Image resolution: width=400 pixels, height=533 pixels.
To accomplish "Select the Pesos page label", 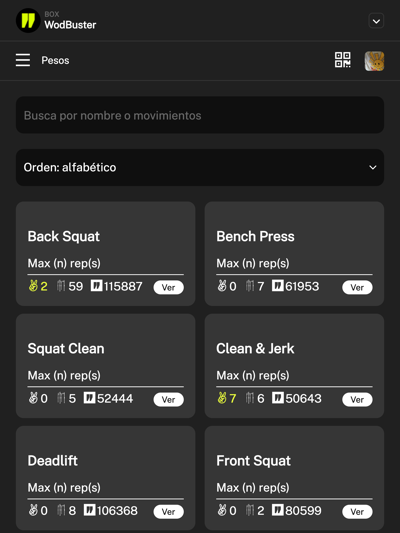I will tap(55, 61).
